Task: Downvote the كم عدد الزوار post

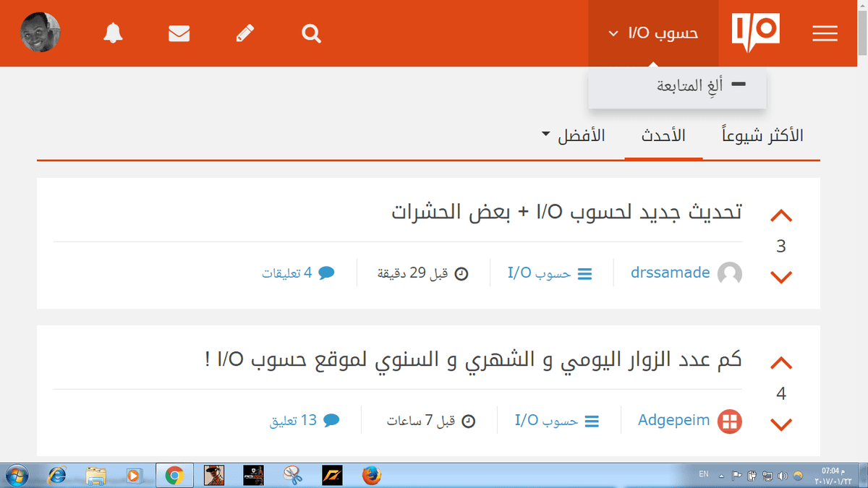Action: (781, 424)
